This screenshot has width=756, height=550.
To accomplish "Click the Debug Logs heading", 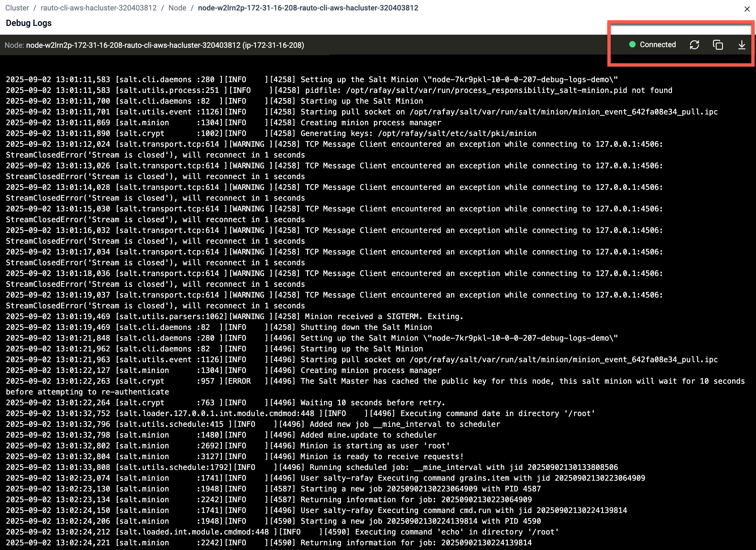I will coord(29,23).
